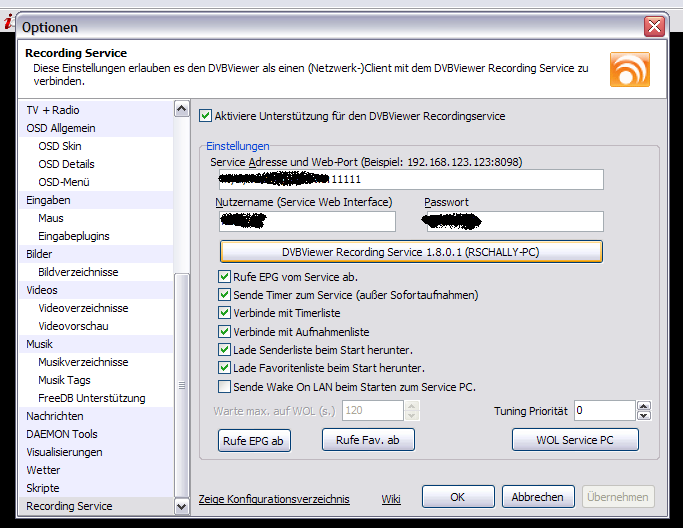Toggle 'Lade Favoritenliste beim Start herunter'
683x528 pixels.
click(x=224, y=368)
